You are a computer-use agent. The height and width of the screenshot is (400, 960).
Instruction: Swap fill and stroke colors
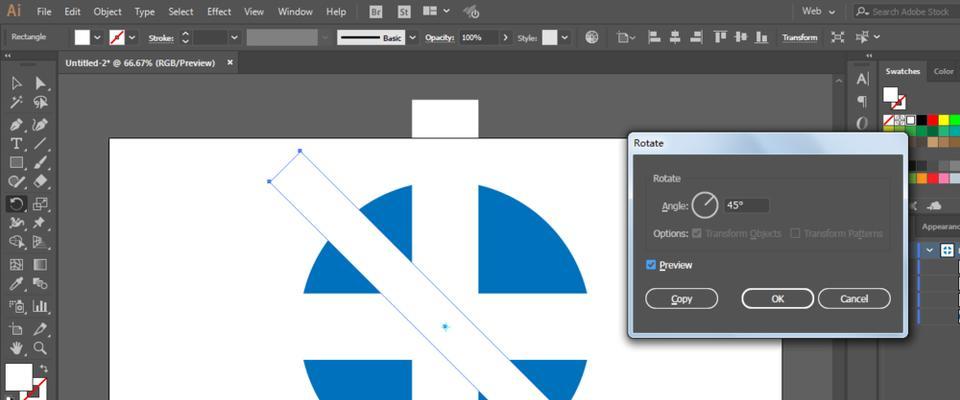[43, 369]
